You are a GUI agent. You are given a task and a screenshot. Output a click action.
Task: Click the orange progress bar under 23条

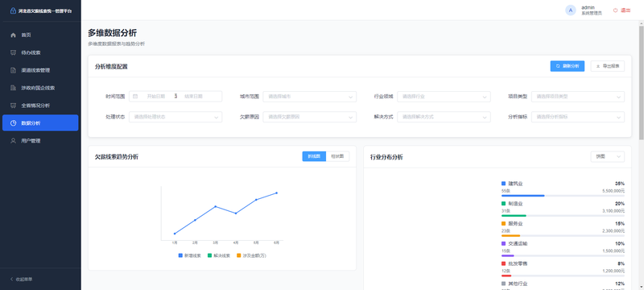(x=510, y=236)
